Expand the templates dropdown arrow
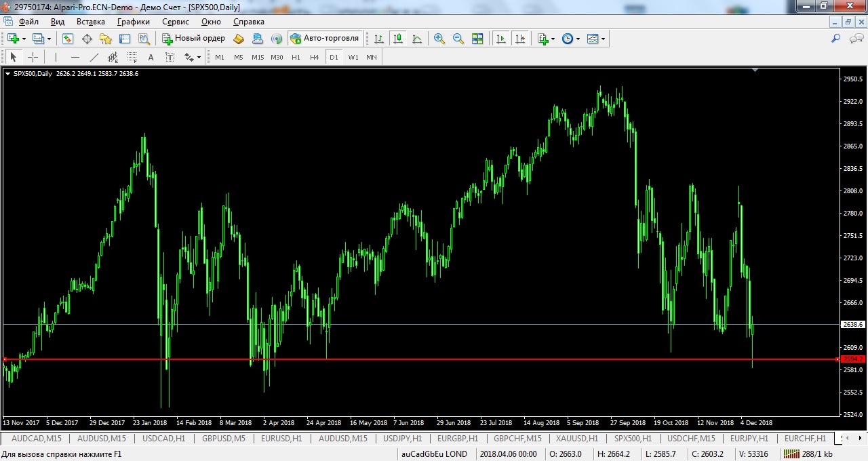Viewport: 868px width, 461px height. [604, 39]
